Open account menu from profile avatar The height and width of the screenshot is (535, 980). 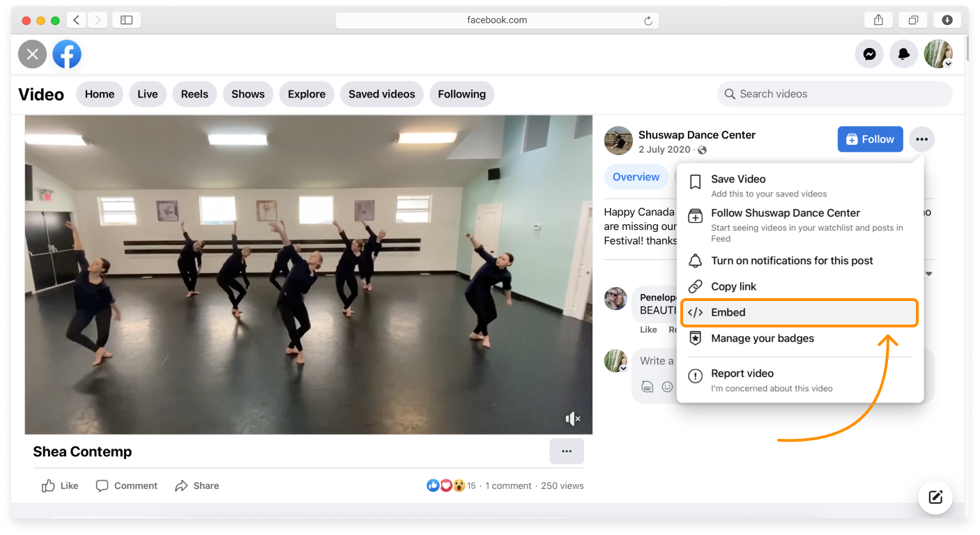938,54
